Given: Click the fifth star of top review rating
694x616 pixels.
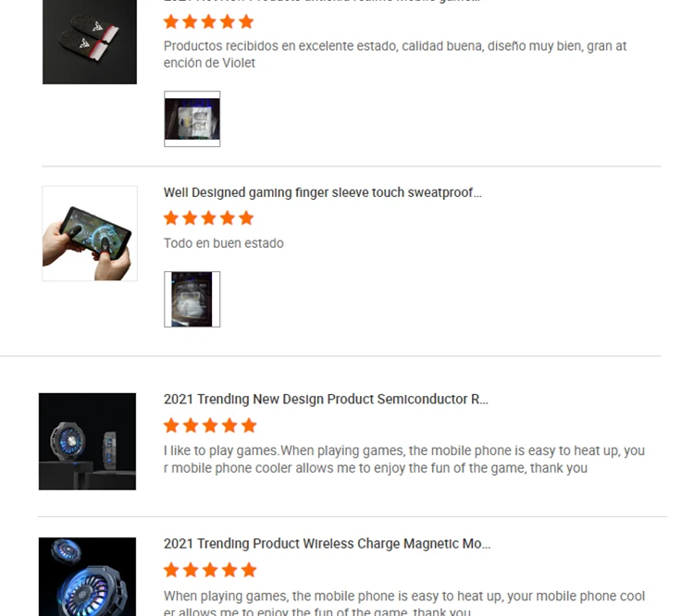Looking at the screenshot, I should (x=246, y=21).
